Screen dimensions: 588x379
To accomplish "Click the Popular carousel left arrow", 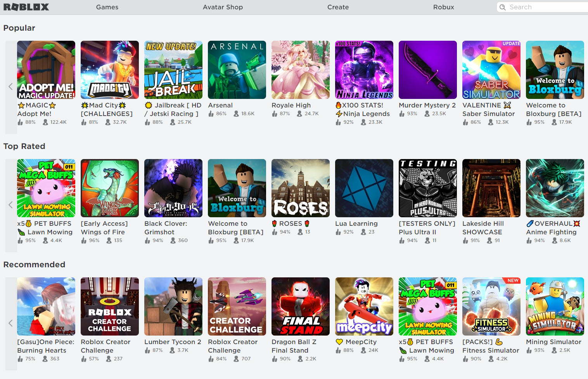I will tap(11, 87).
